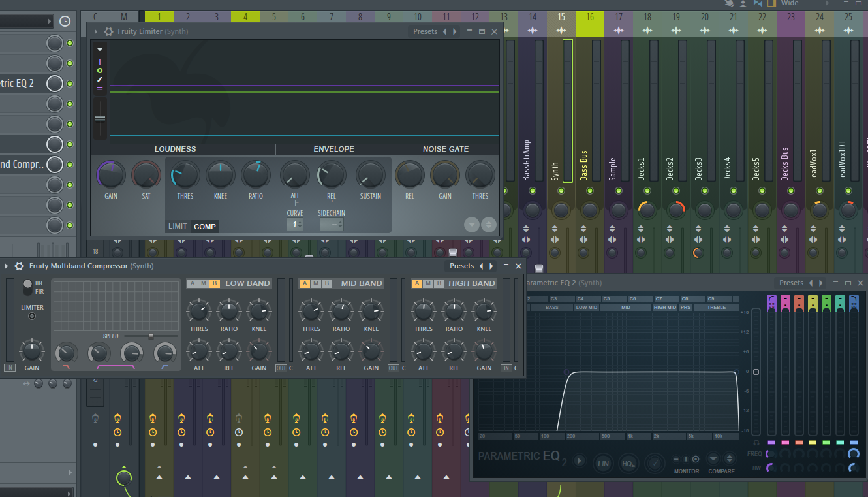This screenshot has height=497, width=868.
Task: Change the CURVE value selector in Limiter
Action: tap(295, 225)
